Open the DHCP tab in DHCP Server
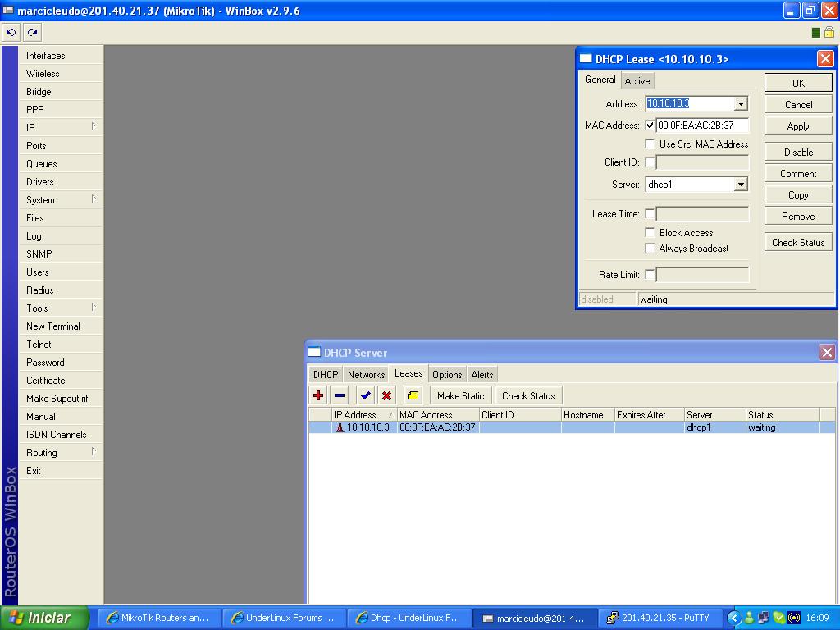Image resolution: width=840 pixels, height=630 pixels. [x=326, y=374]
